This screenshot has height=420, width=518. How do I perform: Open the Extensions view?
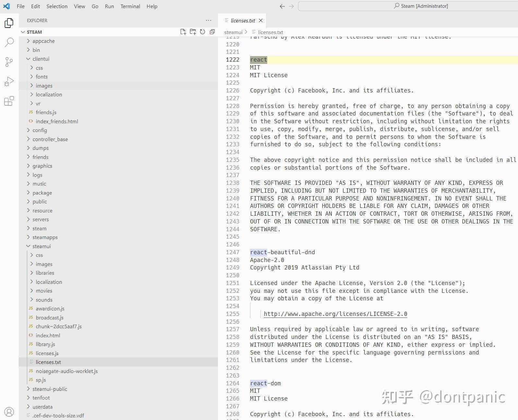pyautogui.click(x=9, y=101)
